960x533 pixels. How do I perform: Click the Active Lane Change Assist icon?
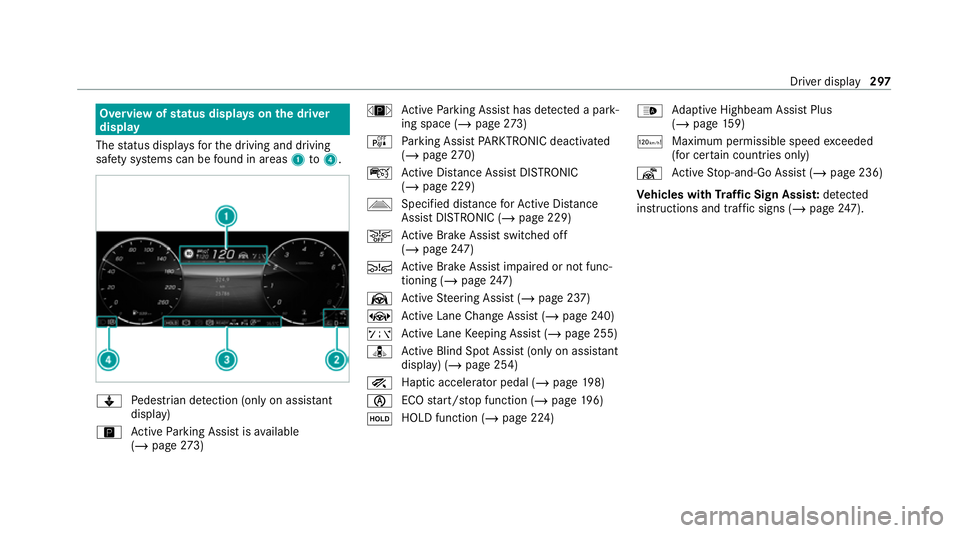(x=379, y=316)
